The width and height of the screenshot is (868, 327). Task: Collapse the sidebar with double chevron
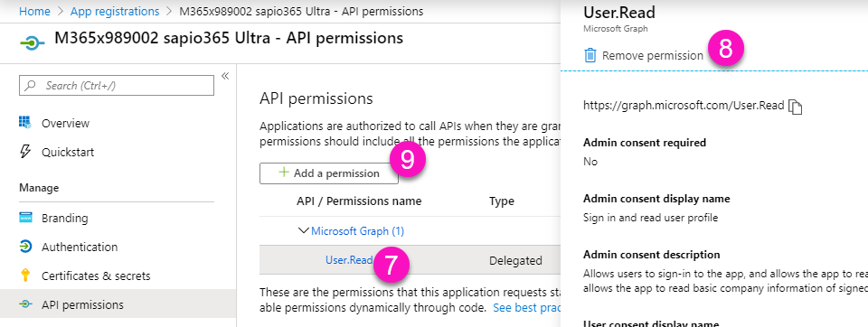pos(225,76)
